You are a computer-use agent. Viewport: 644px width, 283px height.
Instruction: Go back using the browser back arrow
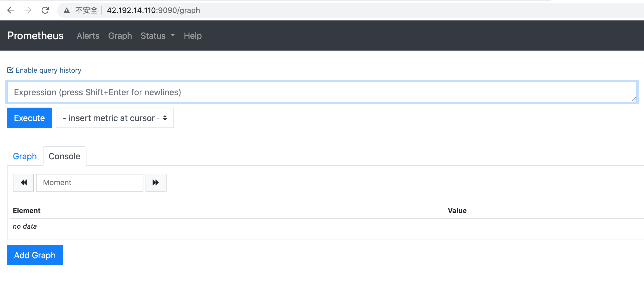click(11, 10)
